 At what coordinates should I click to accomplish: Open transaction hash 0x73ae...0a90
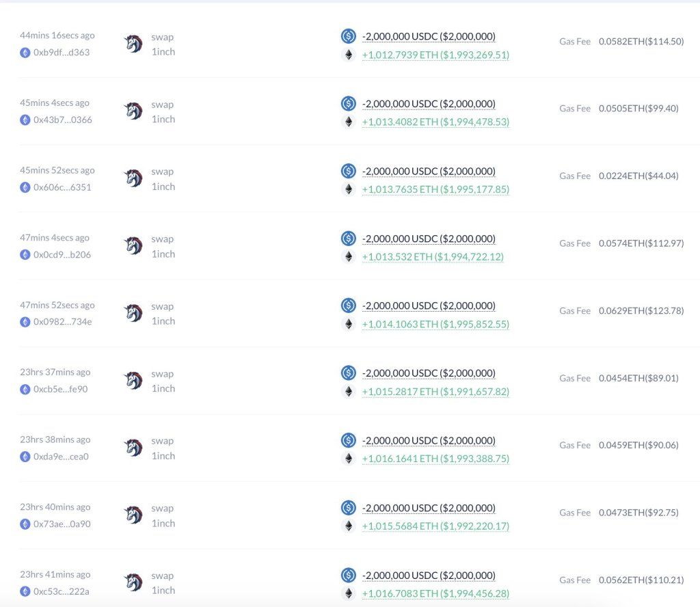[x=62, y=524]
